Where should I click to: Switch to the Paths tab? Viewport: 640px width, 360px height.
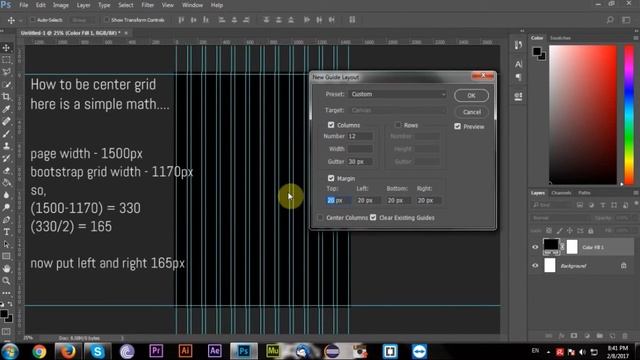click(x=584, y=193)
